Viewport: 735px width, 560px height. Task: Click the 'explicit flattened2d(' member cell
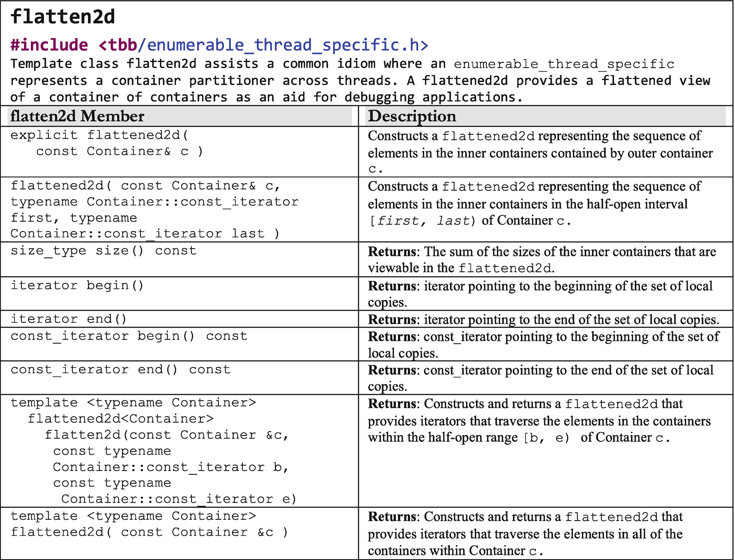[179, 152]
